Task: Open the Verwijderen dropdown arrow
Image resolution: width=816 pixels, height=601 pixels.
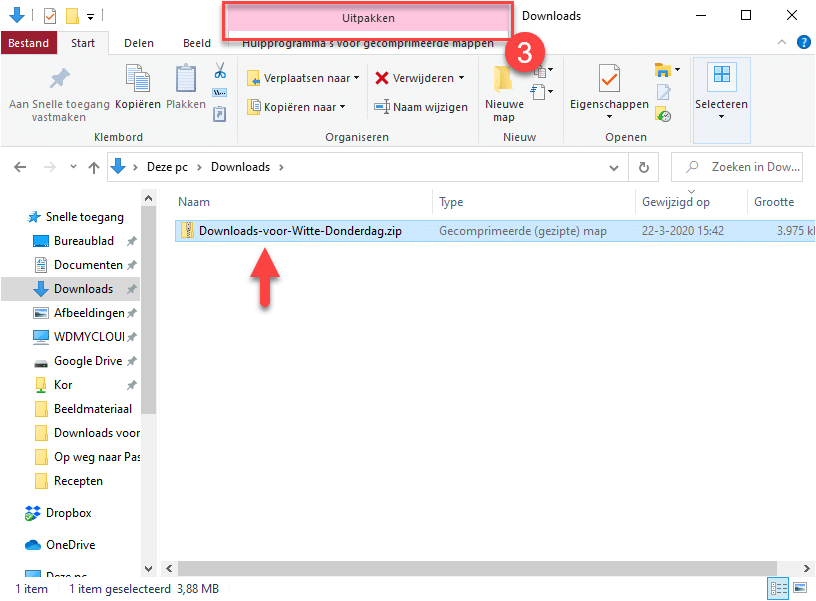Action: click(461, 78)
